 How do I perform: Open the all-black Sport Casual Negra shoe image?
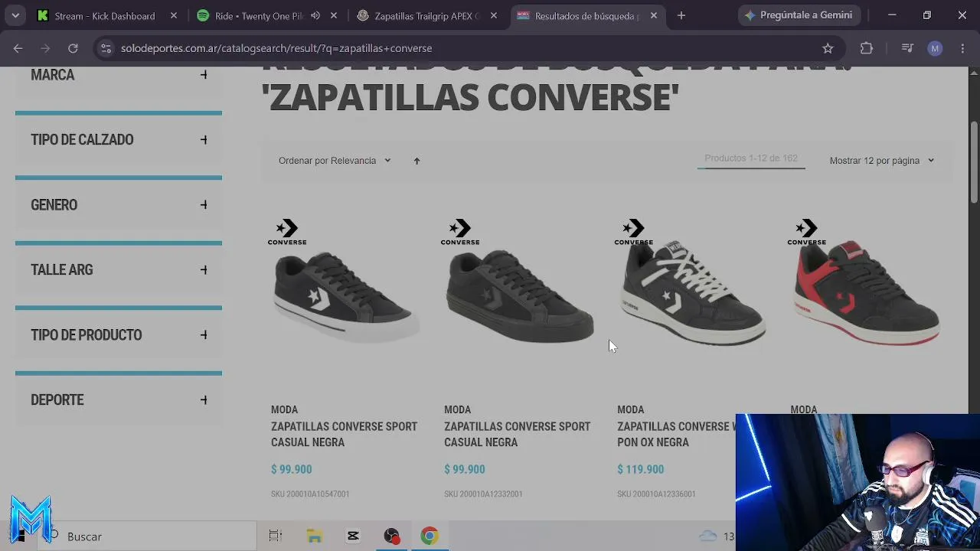coord(520,295)
